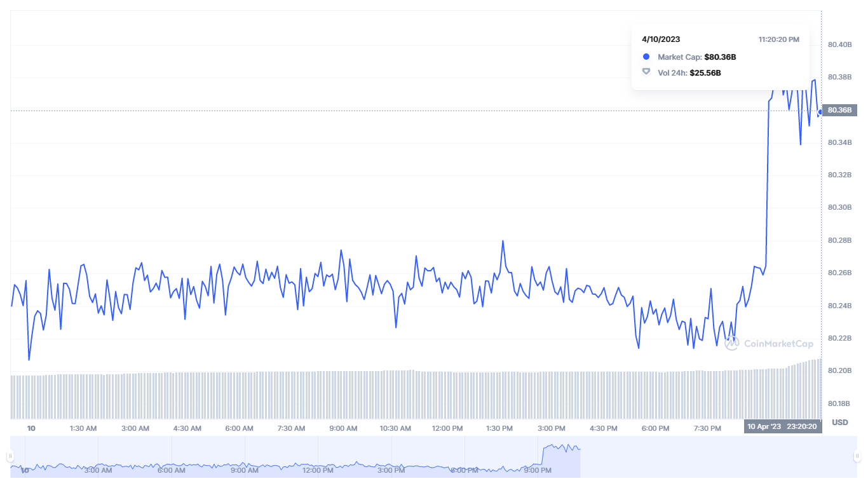Click the 80.20B price axis label
The image size is (868, 488).
tap(839, 371)
